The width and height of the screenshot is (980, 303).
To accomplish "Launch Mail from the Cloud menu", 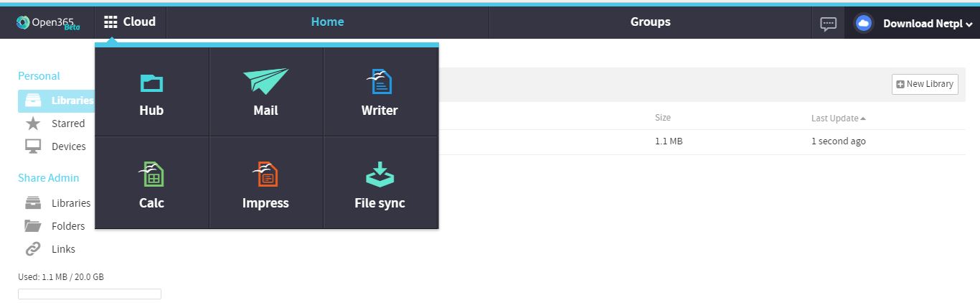I will tap(265, 92).
